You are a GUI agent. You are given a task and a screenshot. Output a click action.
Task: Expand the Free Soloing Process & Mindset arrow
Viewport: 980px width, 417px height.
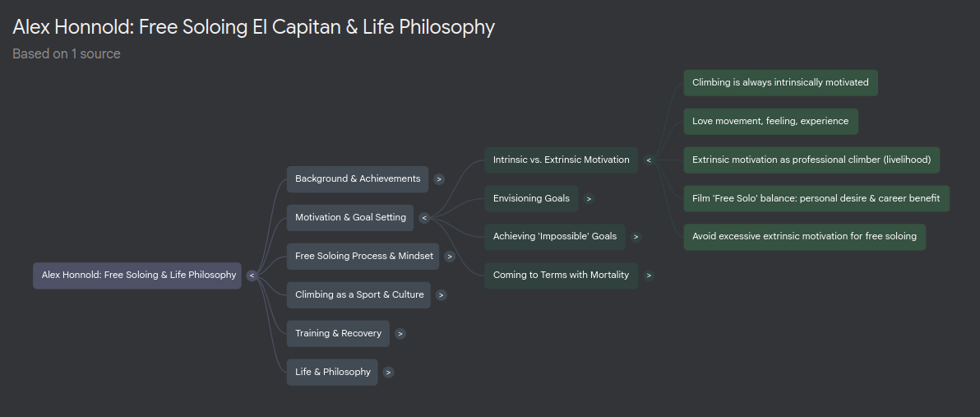450,257
